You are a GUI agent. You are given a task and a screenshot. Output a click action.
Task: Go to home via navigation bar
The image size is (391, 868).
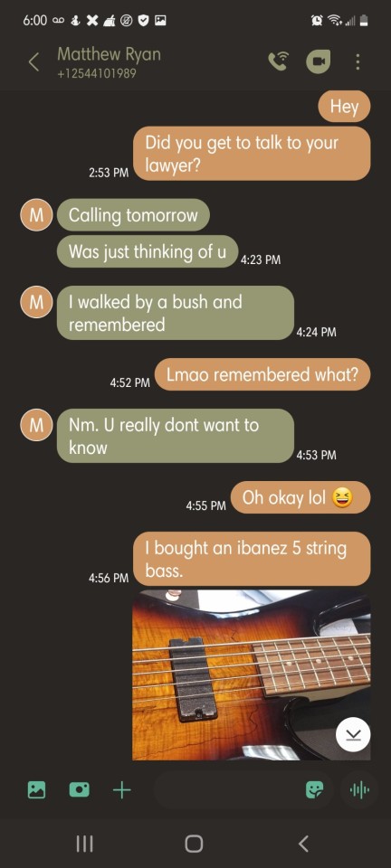tap(194, 844)
